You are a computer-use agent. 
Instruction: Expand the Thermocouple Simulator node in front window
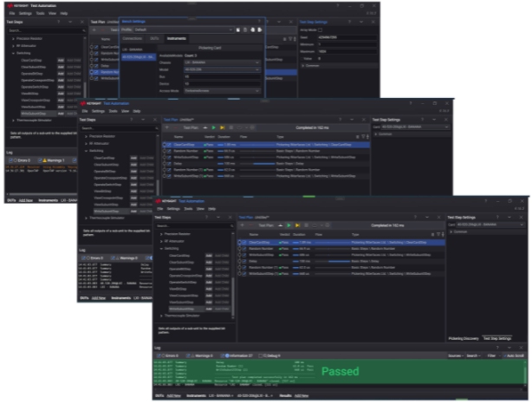coord(160,316)
